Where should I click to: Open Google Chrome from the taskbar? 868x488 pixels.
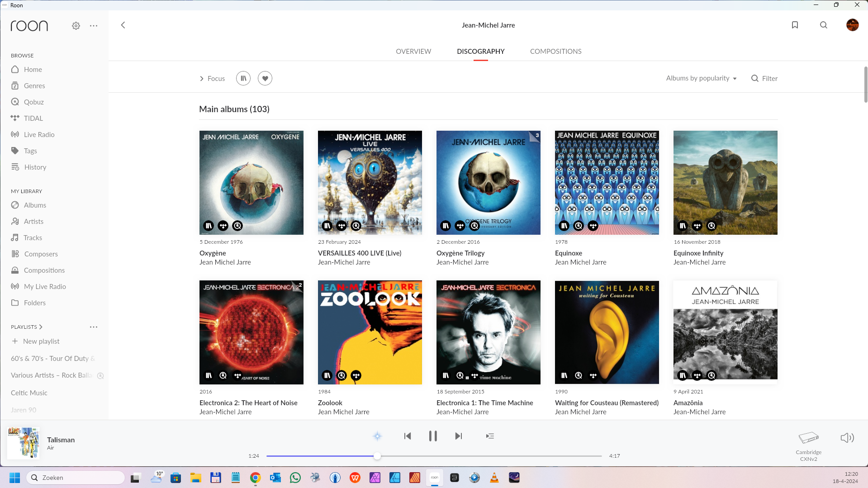pos(256,478)
